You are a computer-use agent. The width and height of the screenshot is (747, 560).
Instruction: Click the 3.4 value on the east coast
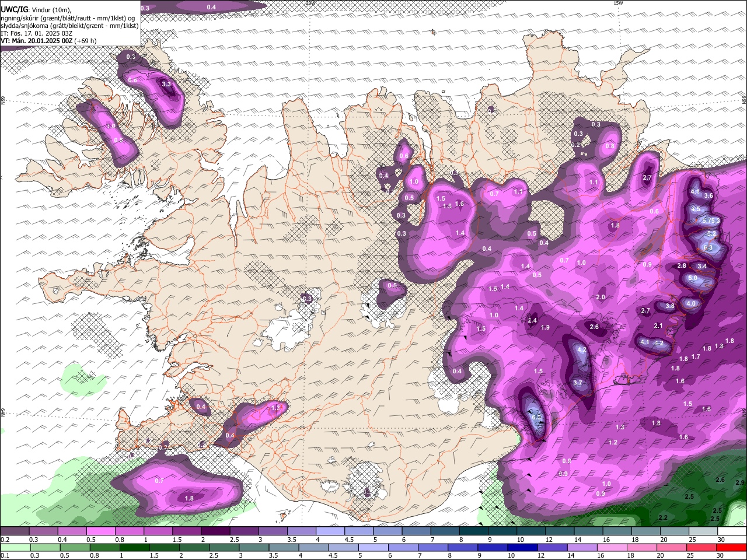(x=702, y=266)
